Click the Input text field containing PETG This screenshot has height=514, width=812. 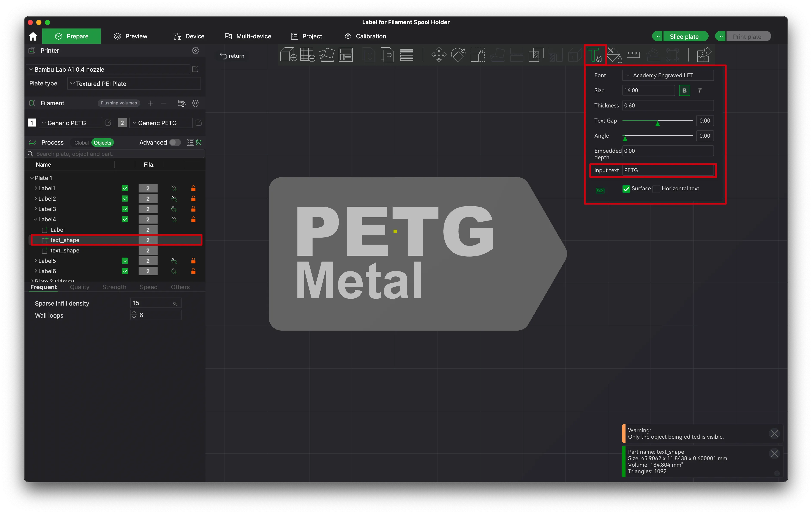pyautogui.click(x=668, y=170)
